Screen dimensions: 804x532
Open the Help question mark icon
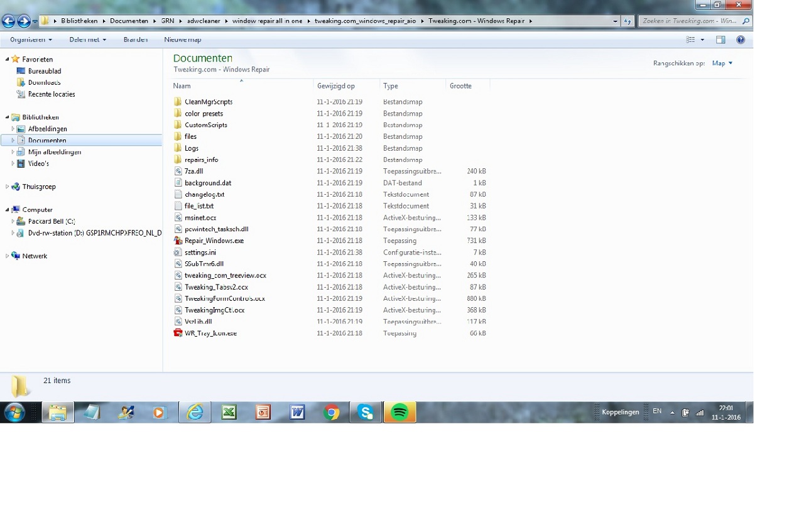[741, 40]
